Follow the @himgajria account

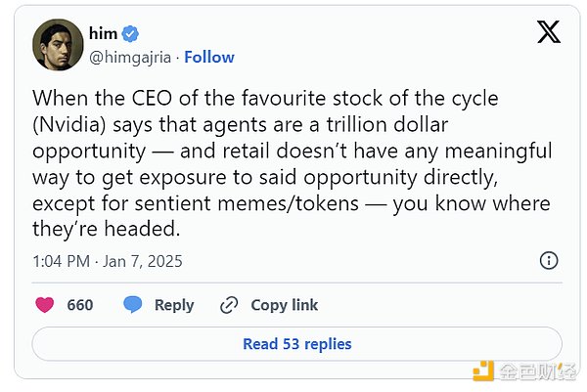coord(209,57)
